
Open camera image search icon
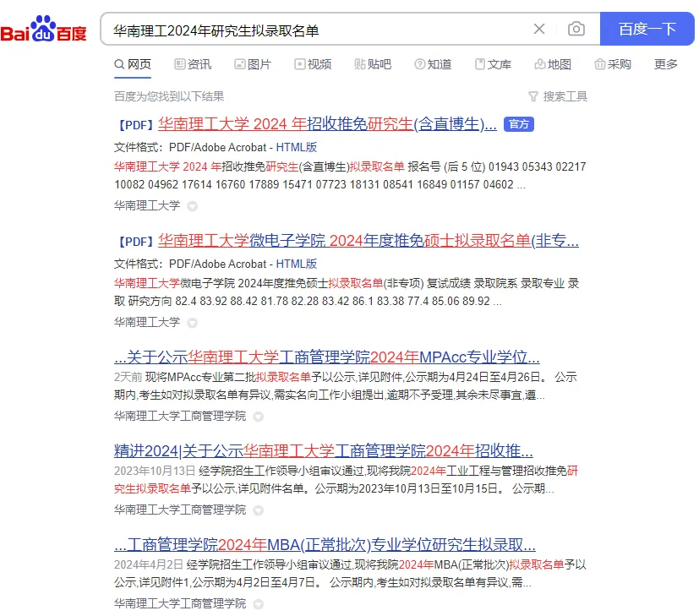point(576,29)
